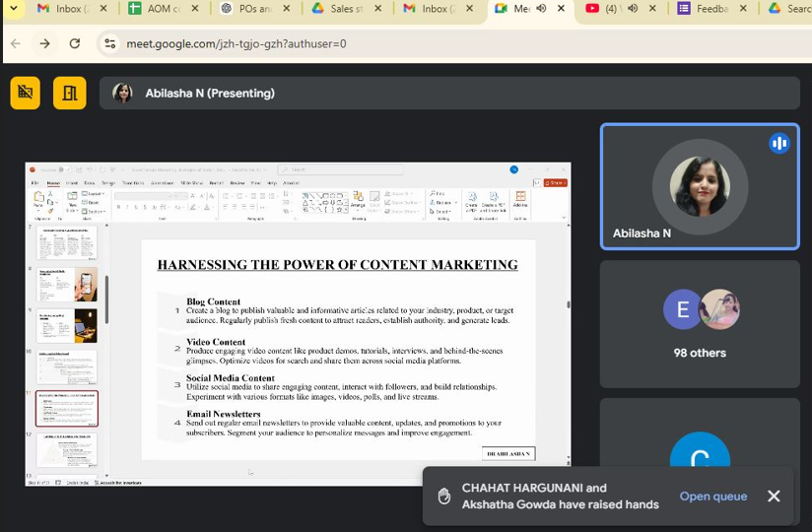Click the yellow crossed-out building icon
Screen dimensions: 812x532
25,93
